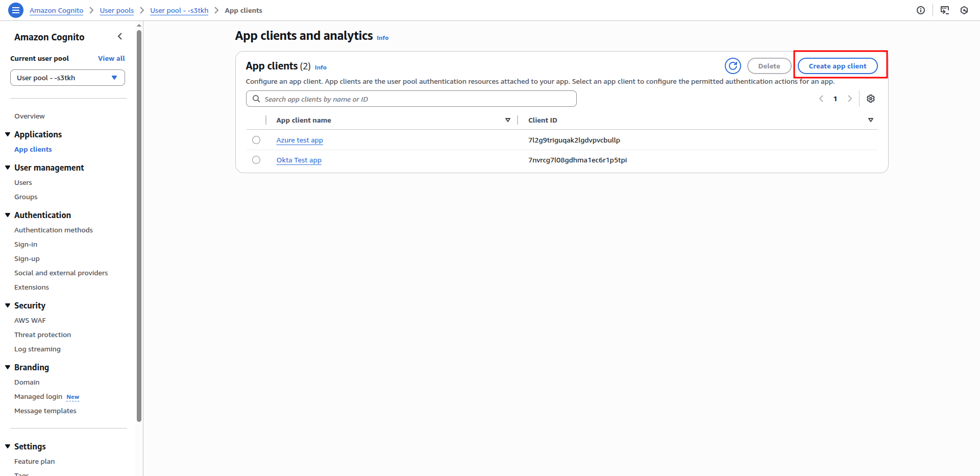Open the Azure test app link
Viewport: 980px width, 476px height.
300,140
